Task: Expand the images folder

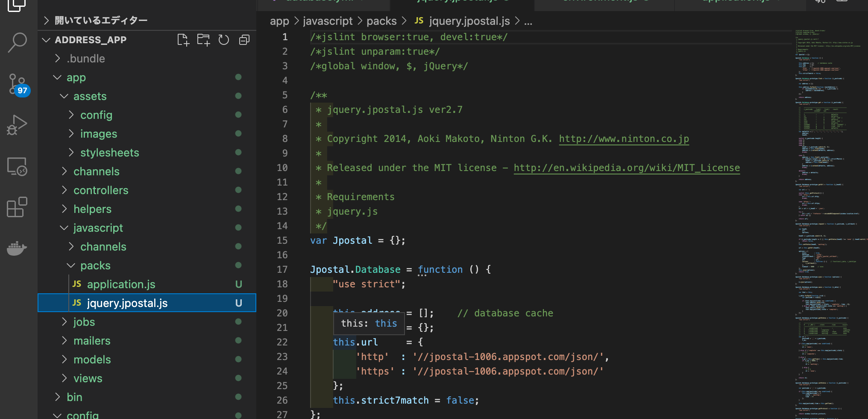Action: pyautogui.click(x=71, y=134)
